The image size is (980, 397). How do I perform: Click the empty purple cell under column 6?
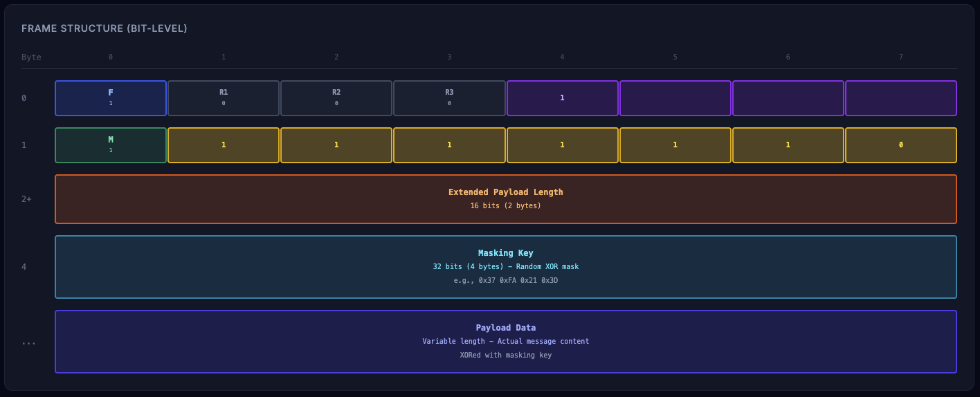pos(788,98)
